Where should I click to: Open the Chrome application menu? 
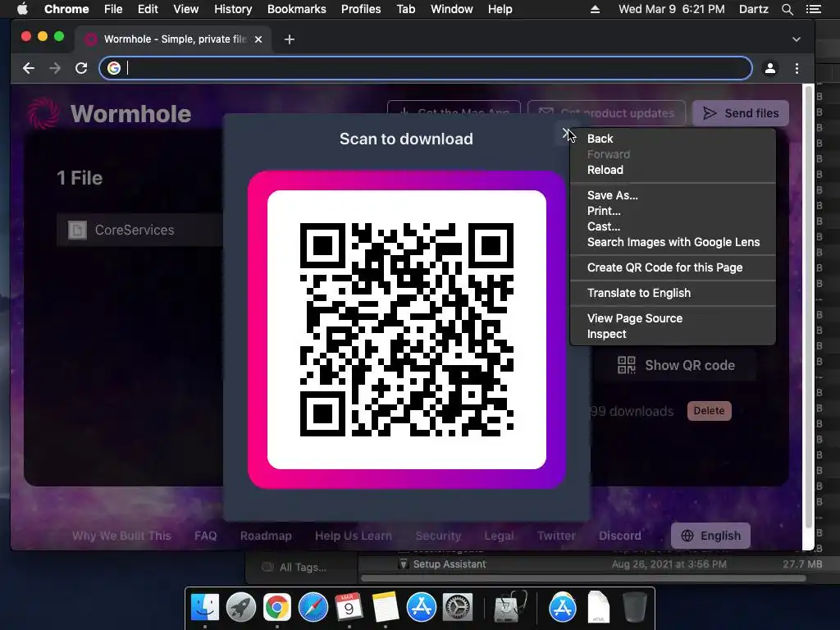coord(66,9)
